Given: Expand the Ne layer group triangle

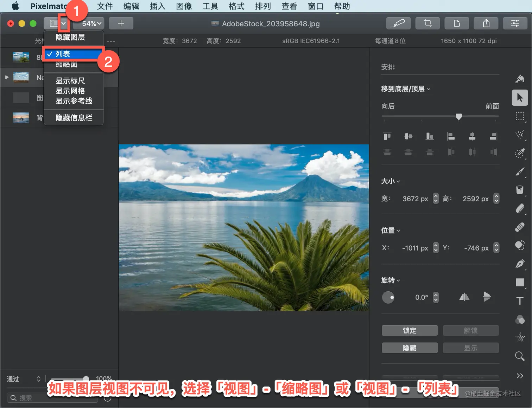Looking at the screenshot, I should coord(7,77).
